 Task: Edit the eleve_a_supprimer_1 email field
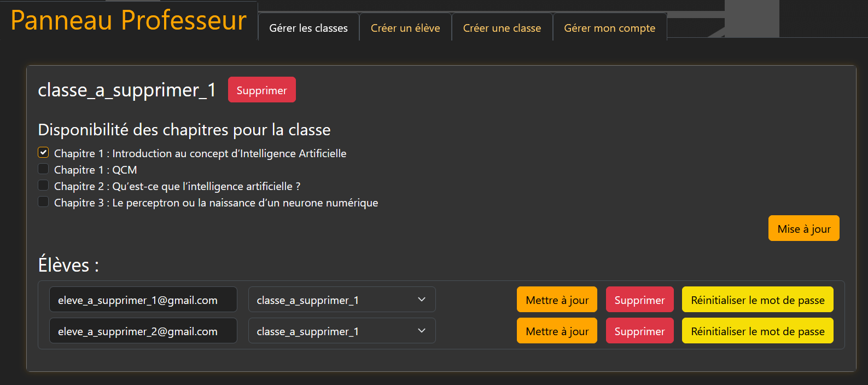click(x=143, y=300)
